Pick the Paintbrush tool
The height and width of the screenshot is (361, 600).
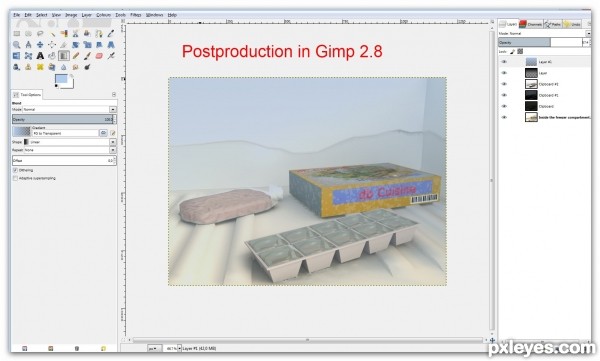tap(87, 56)
